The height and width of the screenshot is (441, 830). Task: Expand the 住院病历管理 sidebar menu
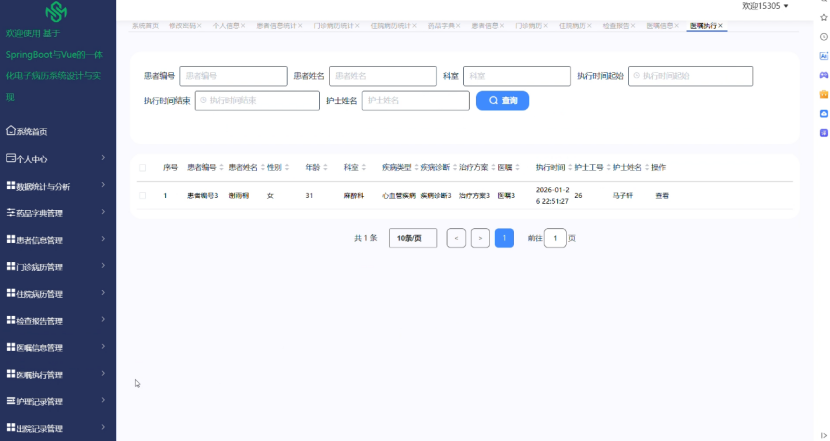click(x=103, y=293)
